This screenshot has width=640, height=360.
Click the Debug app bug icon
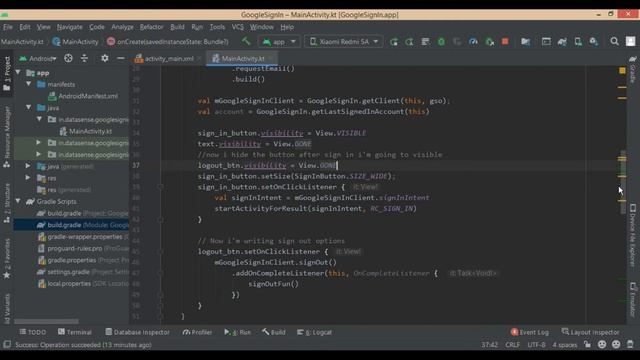(x=441, y=42)
